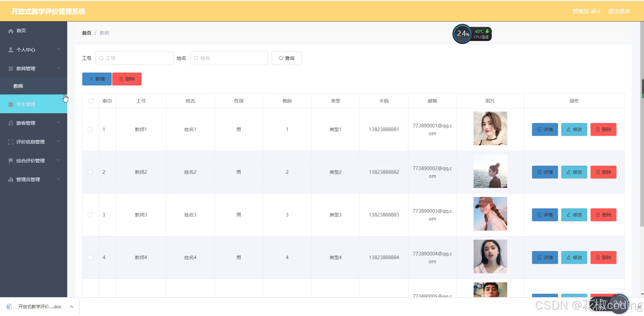Open 详情 for 教师4
This screenshot has height=316, width=644.
pos(545,258)
